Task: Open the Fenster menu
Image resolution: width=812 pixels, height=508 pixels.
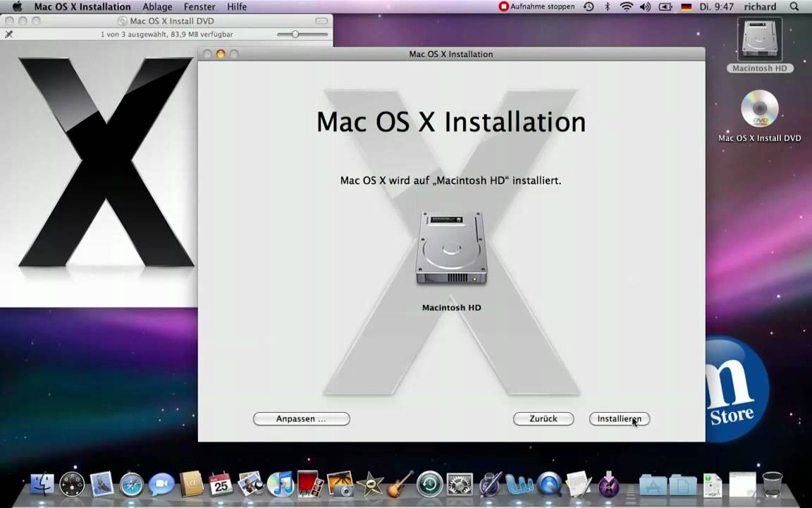Action: (x=199, y=7)
